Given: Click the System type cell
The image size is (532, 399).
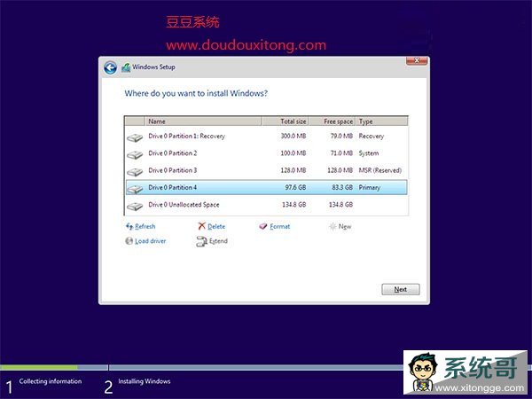Looking at the screenshot, I should (369, 153).
